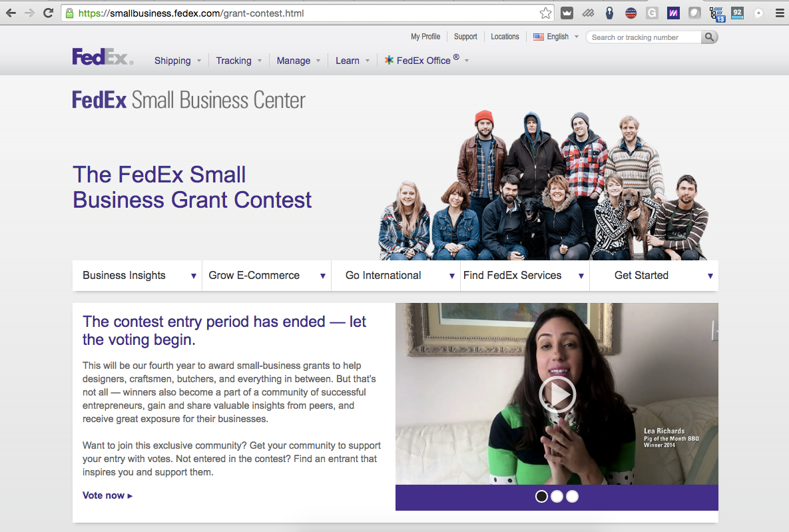Click The FedEx Small Business Grant Contest title
The width and height of the screenshot is (789, 532).
192,187
